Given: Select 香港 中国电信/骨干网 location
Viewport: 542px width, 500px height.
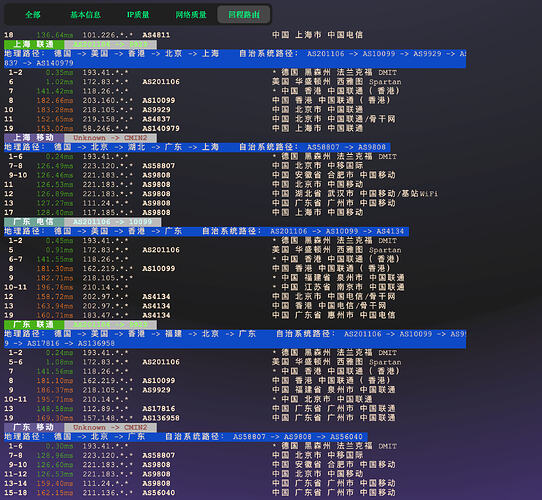Looking at the screenshot, I should click(340, 306).
